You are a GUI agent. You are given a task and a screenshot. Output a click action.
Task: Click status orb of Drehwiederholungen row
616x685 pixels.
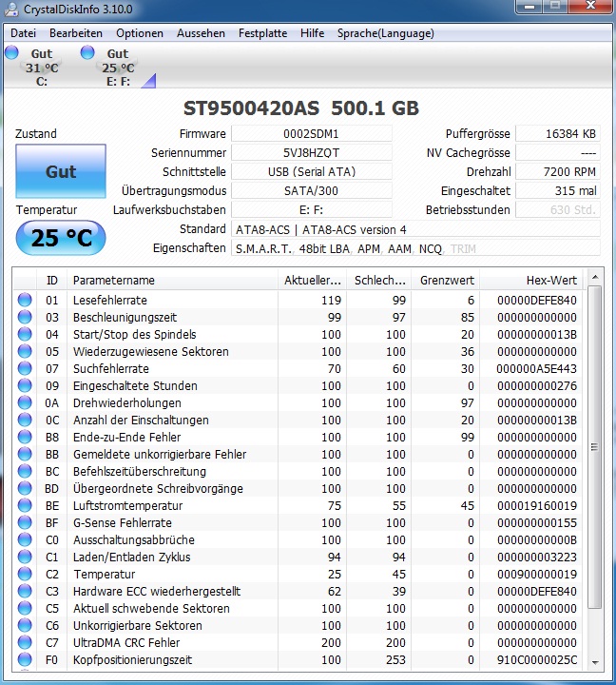pyautogui.click(x=25, y=402)
